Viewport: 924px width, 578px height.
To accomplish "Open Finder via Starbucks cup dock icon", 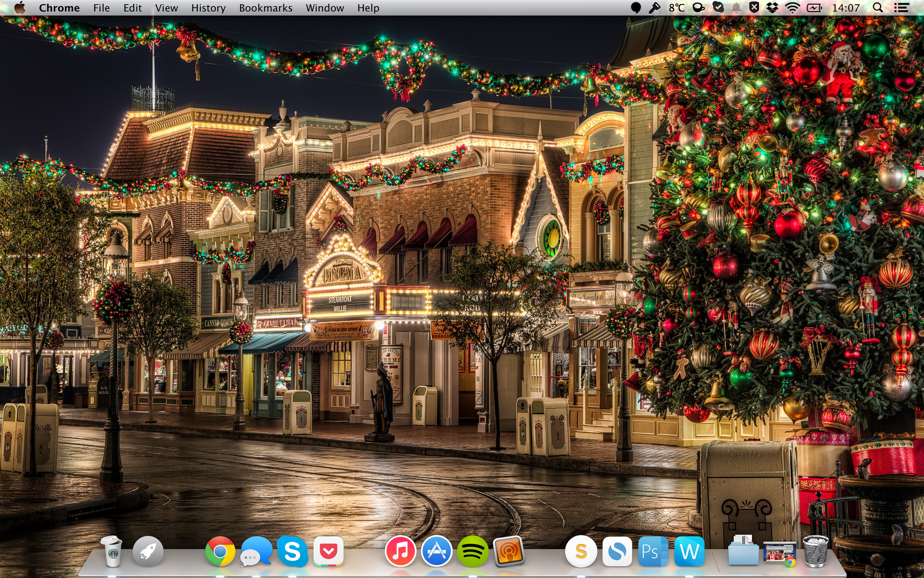I will click(x=112, y=551).
